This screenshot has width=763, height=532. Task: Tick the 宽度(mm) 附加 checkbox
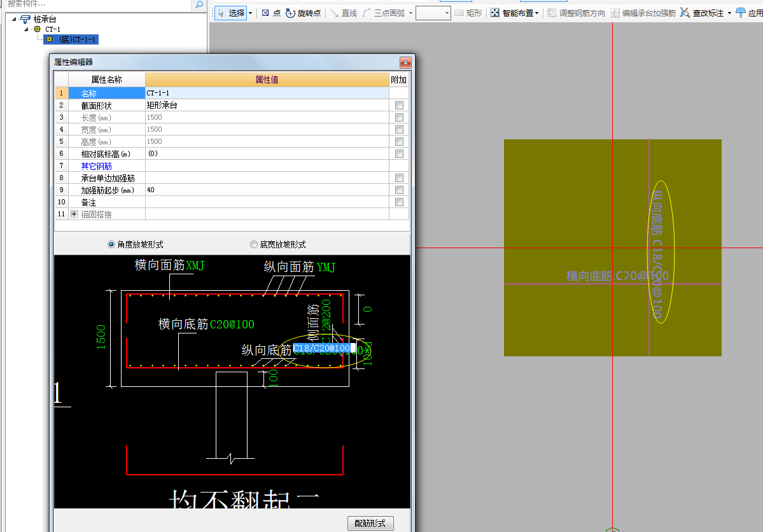pyautogui.click(x=400, y=129)
